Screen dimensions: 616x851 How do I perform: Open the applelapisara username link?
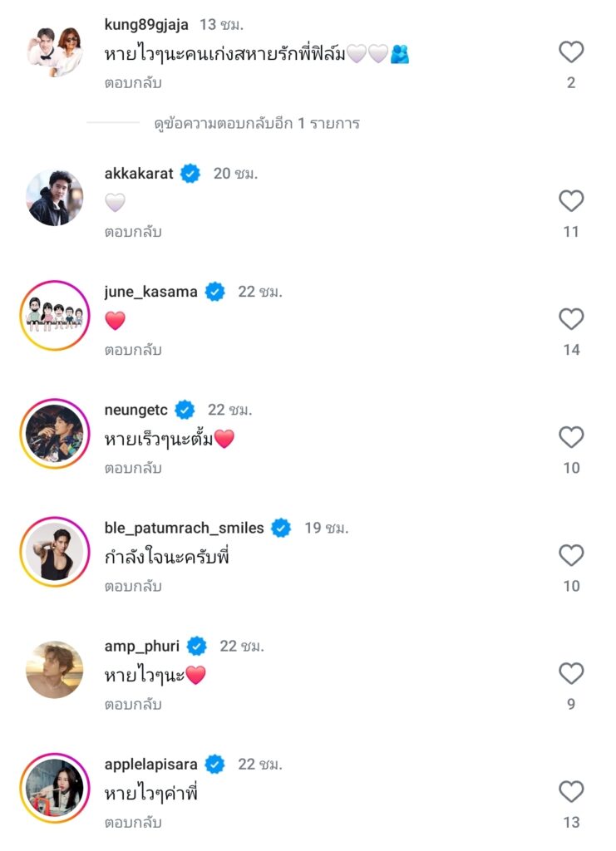pyautogui.click(x=151, y=764)
